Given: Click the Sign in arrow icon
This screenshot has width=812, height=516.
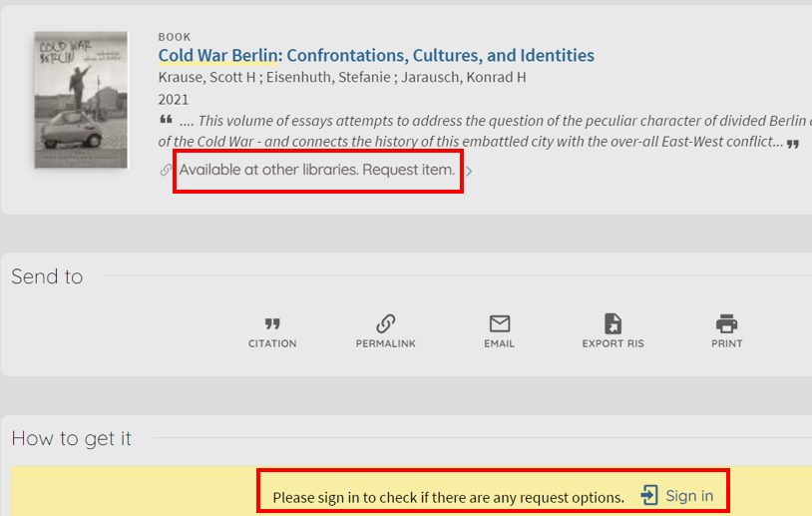Looking at the screenshot, I should [x=649, y=495].
